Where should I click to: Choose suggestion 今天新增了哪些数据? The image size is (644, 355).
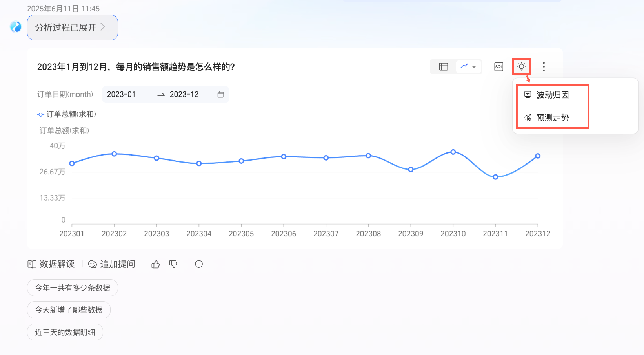coord(69,310)
